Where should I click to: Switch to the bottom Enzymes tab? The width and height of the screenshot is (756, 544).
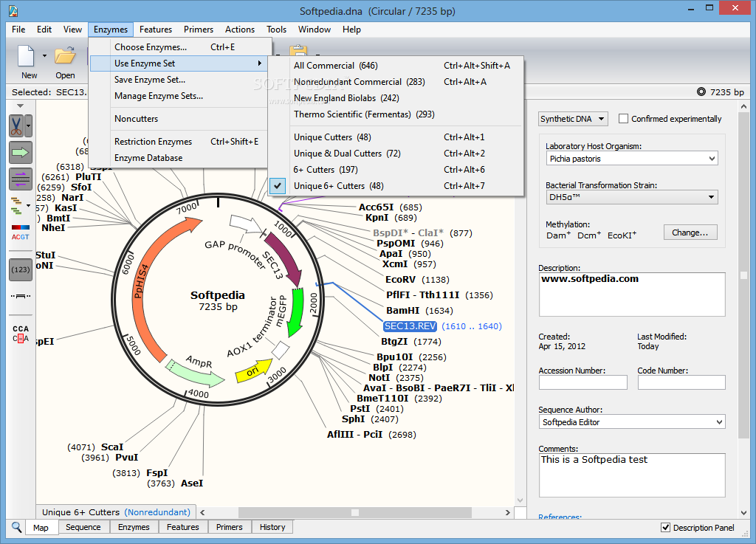[x=134, y=527]
